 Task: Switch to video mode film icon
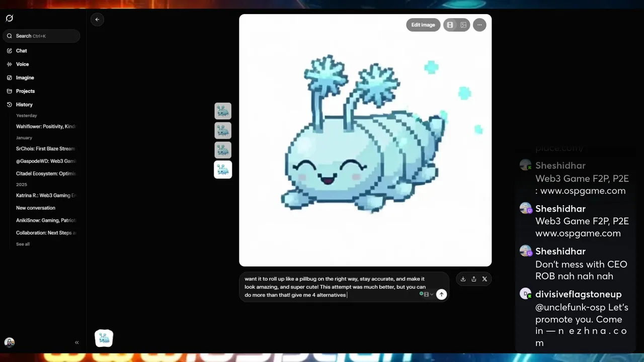(x=450, y=25)
